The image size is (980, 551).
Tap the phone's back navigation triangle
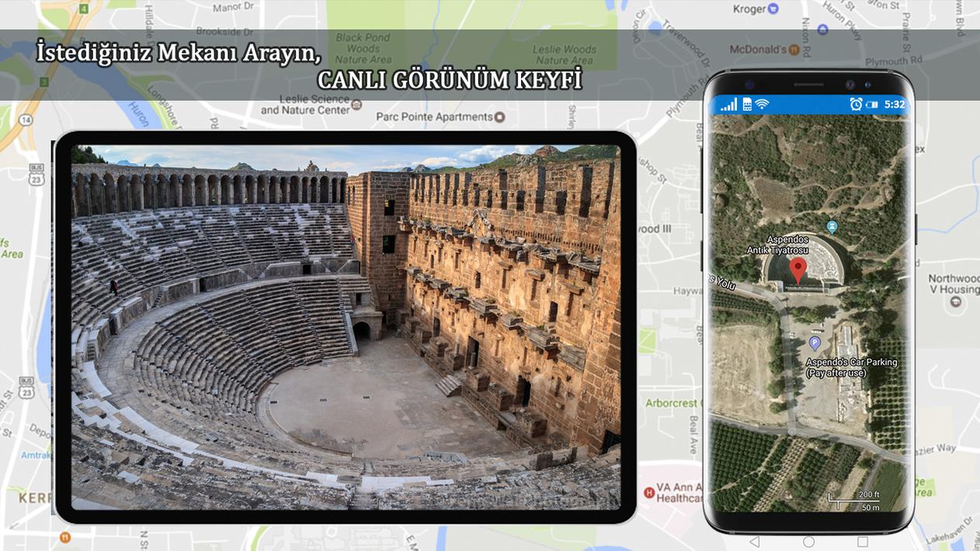(x=754, y=541)
